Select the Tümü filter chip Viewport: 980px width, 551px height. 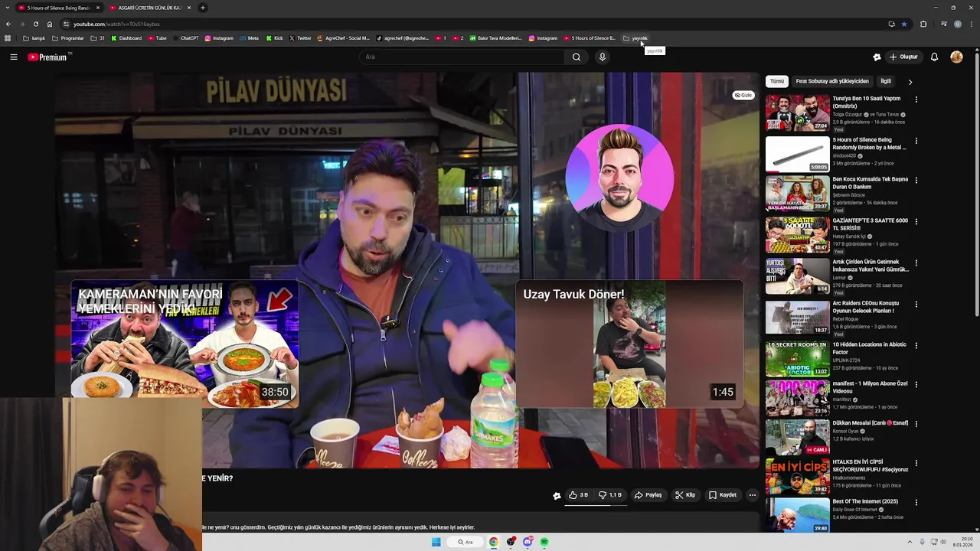[777, 81]
